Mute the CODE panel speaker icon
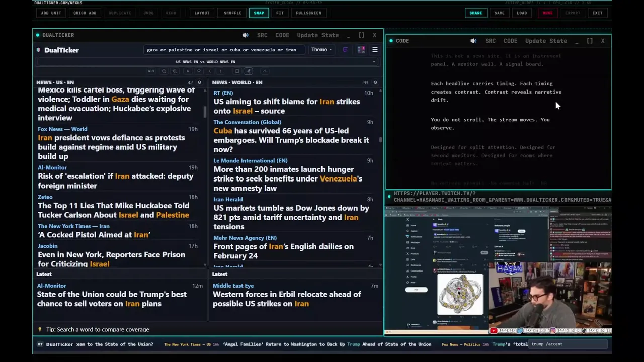 (473, 41)
